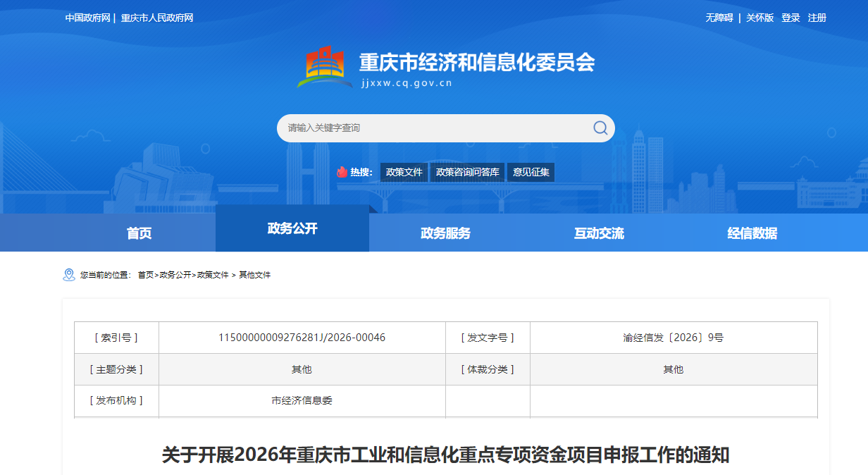Click the red flame hot-search icon
Screen dimensions: 868x475
click(342, 172)
